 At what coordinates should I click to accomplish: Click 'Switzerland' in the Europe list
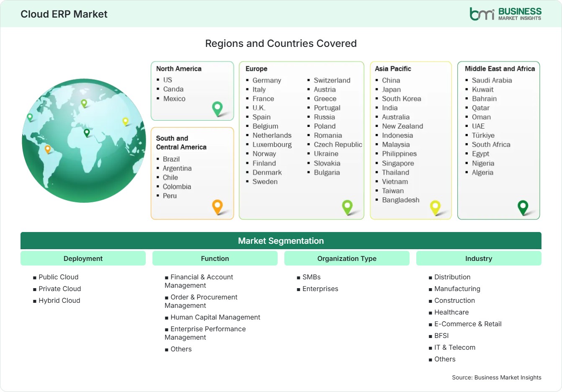pyautogui.click(x=332, y=80)
